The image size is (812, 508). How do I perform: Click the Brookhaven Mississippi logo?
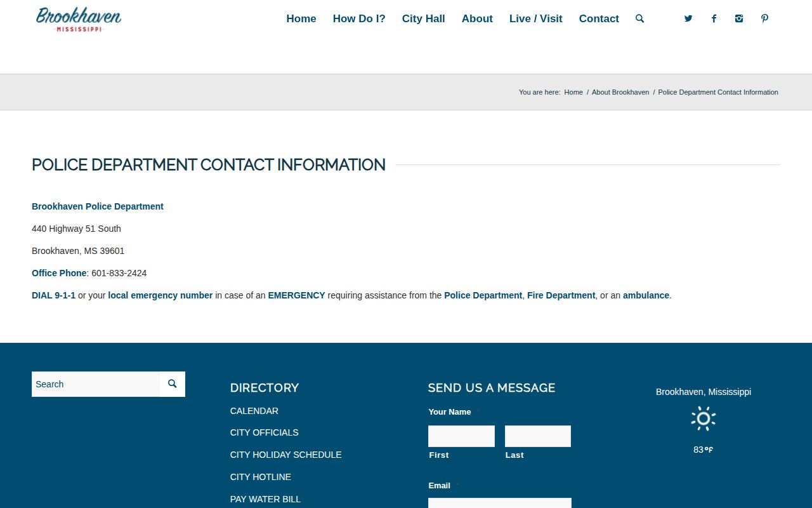tap(79, 19)
